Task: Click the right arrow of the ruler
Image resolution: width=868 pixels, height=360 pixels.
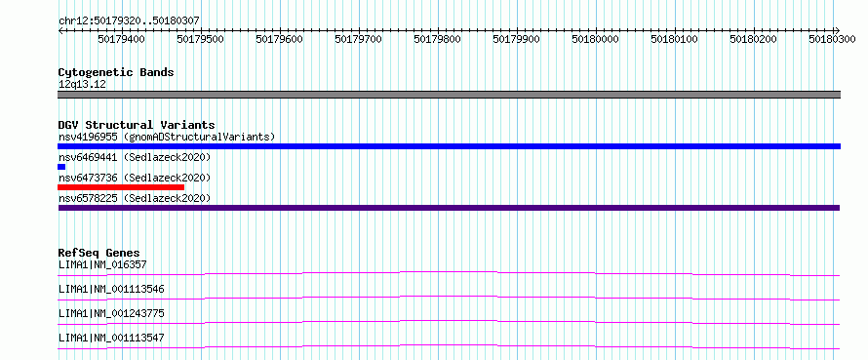Action: [x=838, y=30]
